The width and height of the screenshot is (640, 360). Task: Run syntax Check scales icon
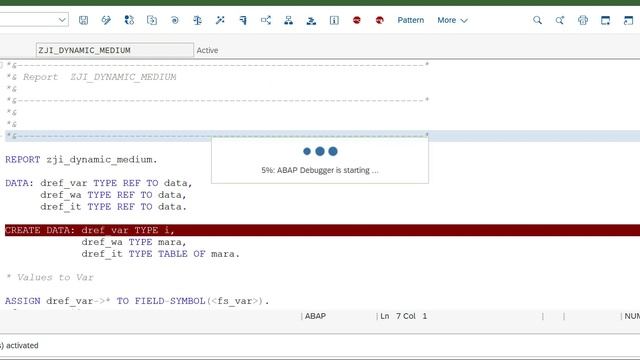198,20
